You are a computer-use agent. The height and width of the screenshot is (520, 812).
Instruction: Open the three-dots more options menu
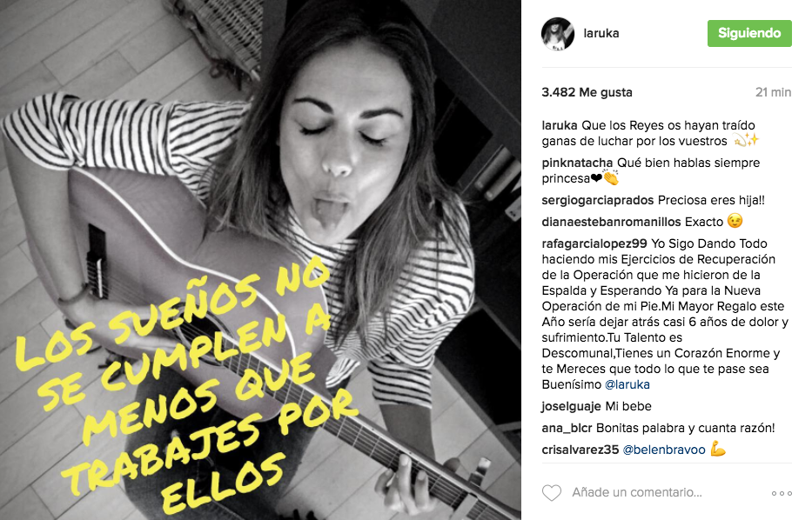tap(782, 493)
